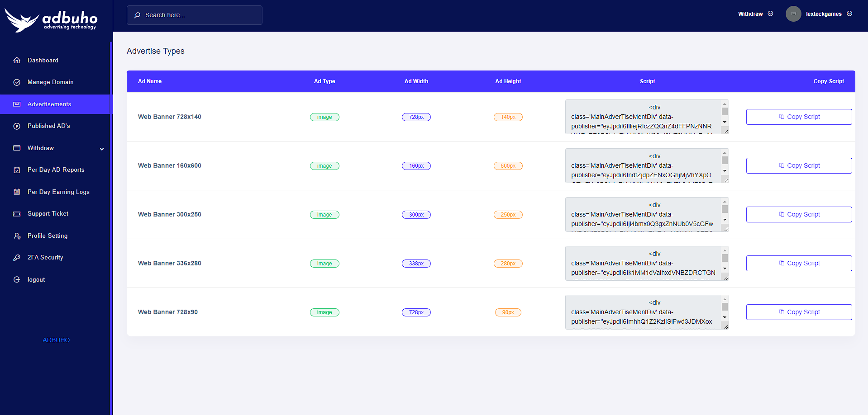Click copy icon in the 728x140 row button
Screen dimensions: 868x415
(x=782, y=117)
